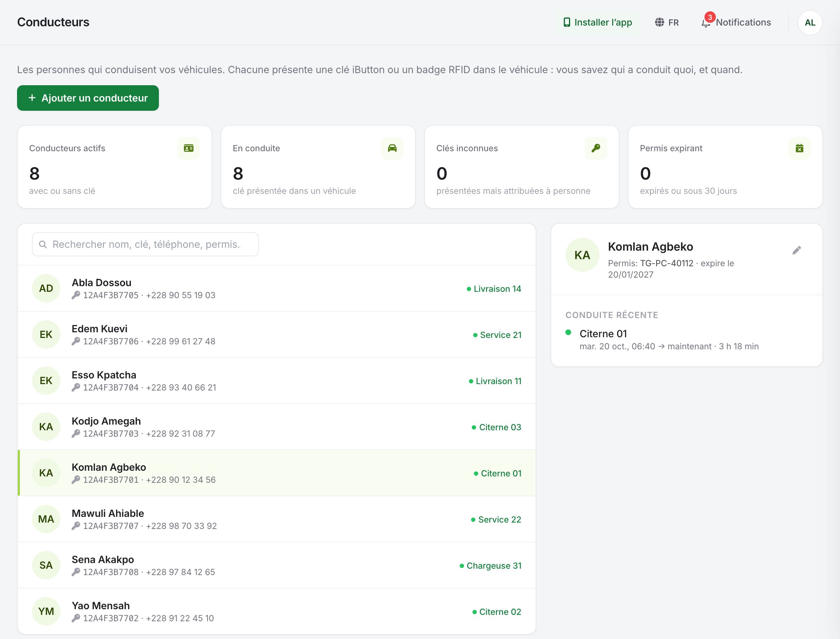Screen dimensions: 840x639
Task: Click the key icon in Clés inconnues card
Action: (x=596, y=148)
